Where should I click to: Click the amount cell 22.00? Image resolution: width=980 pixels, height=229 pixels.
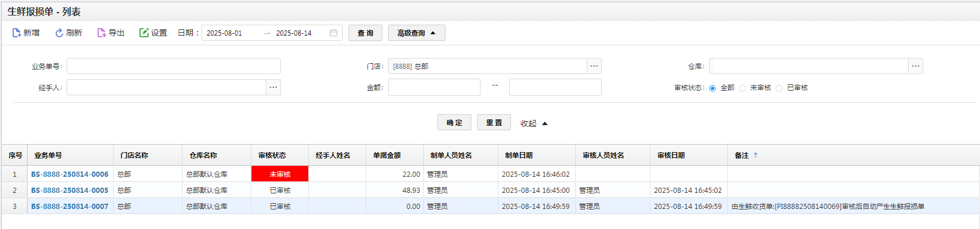(x=395, y=174)
